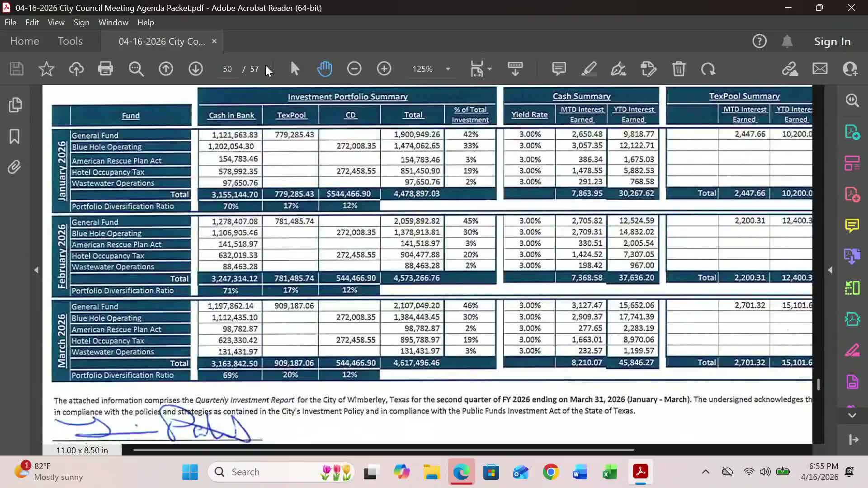Activate the arrow Selection tool
The width and height of the screenshot is (868, 488).
pos(295,69)
